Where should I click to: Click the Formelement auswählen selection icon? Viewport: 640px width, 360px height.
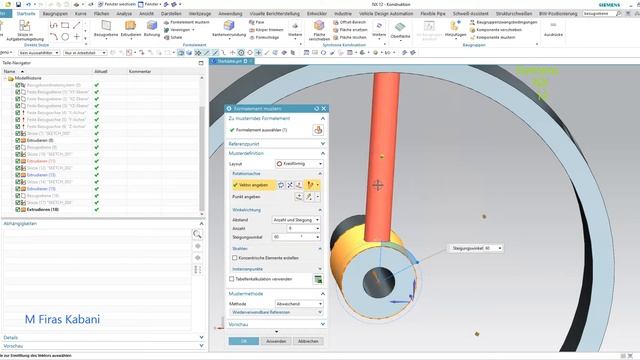[318, 130]
